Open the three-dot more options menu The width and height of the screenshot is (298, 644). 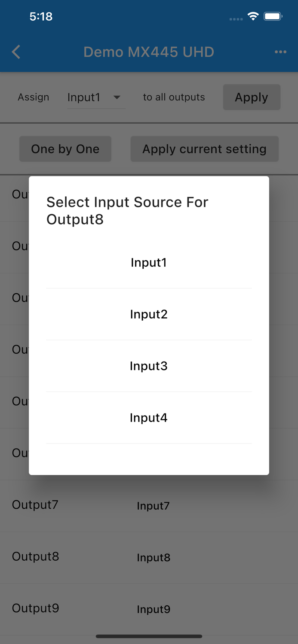point(280,52)
